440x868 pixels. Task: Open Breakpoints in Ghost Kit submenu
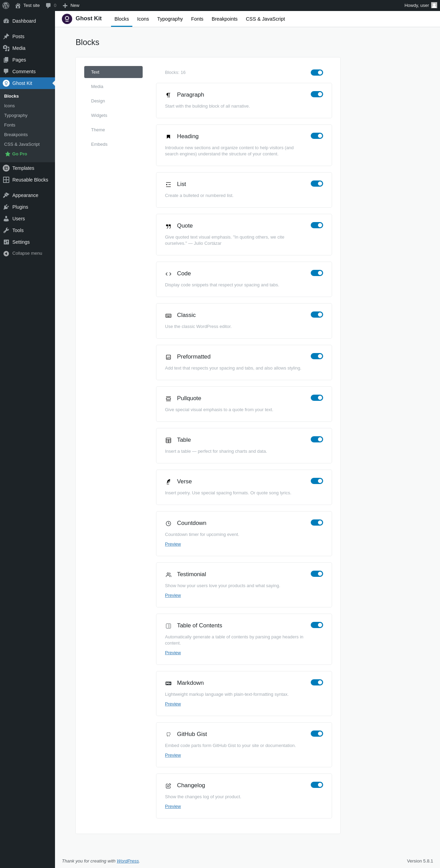[x=16, y=135]
